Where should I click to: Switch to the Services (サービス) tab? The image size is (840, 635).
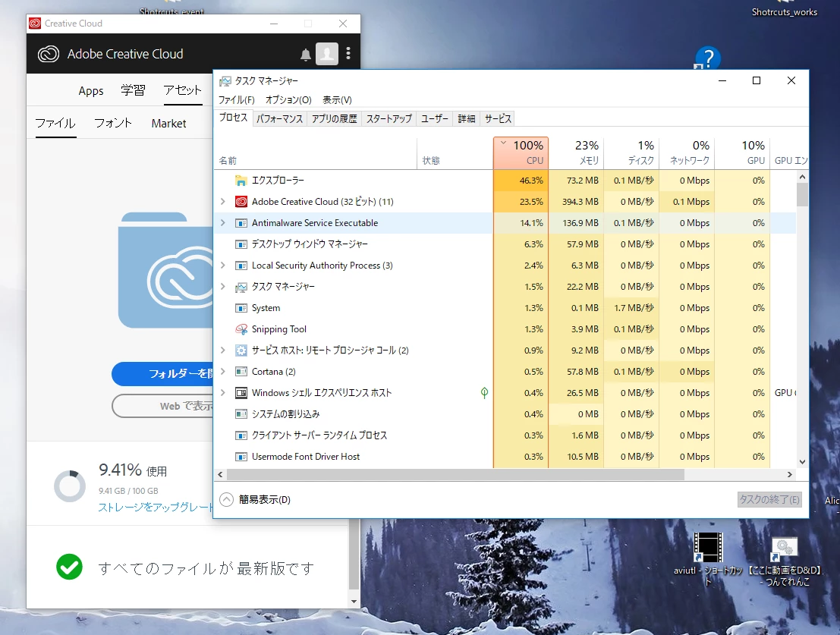[498, 119]
